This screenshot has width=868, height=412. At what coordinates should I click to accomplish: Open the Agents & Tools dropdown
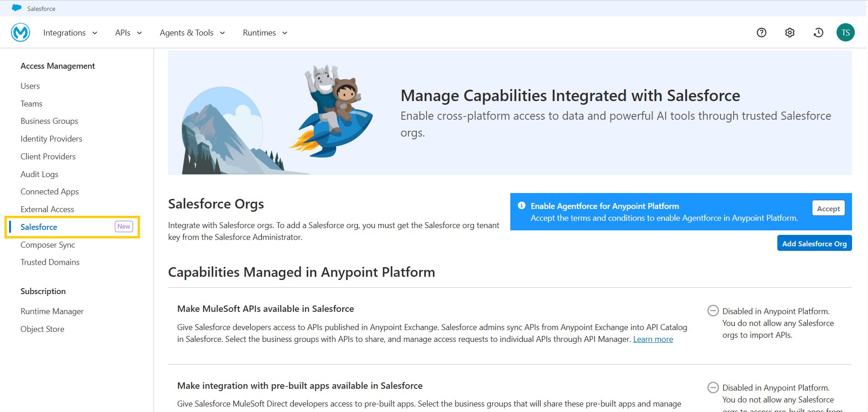pyautogui.click(x=192, y=33)
